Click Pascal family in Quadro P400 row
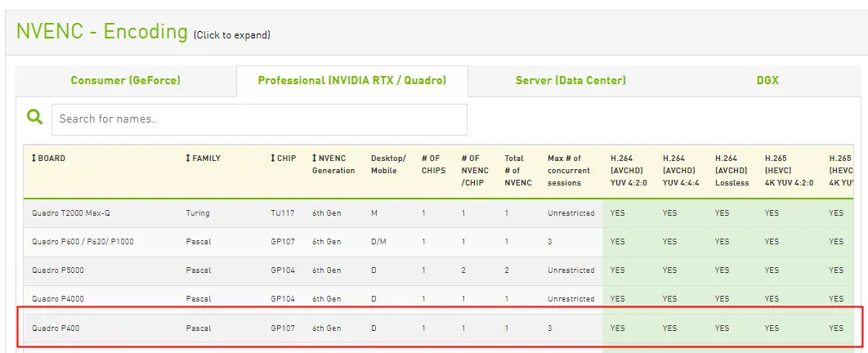The image size is (868, 353). [199, 328]
